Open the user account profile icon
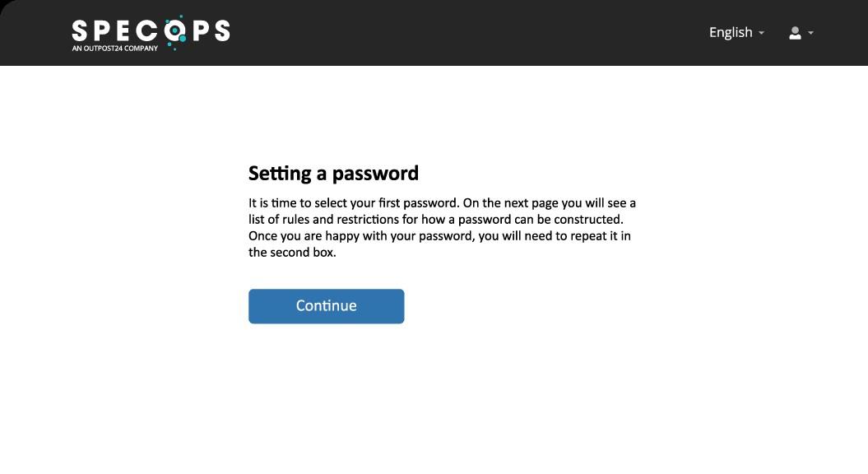The height and width of the screenshot is (474, 868). coord(795,33)
